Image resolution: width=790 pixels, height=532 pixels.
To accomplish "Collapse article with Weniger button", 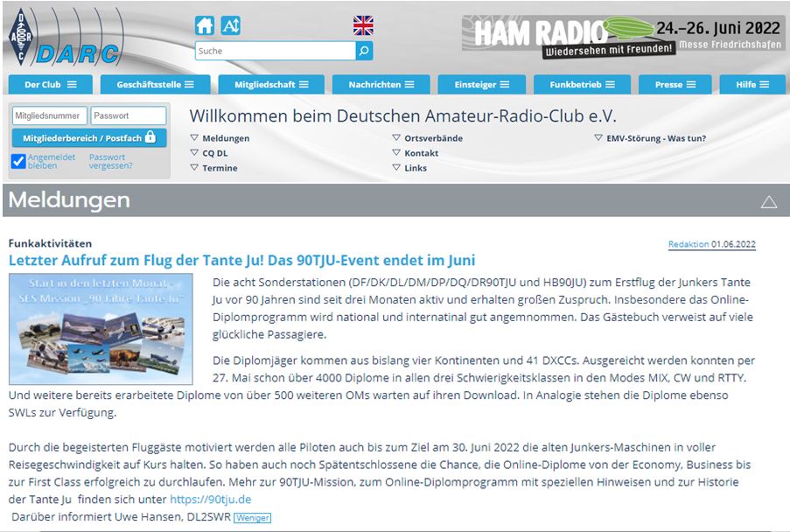I will click(253, 518).
